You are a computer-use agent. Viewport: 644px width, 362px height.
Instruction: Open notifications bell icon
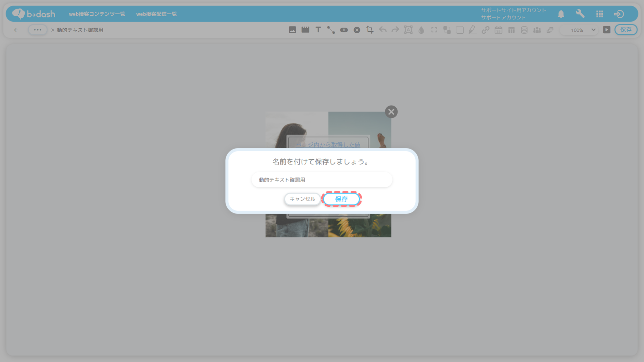click(x=561, y=14)
